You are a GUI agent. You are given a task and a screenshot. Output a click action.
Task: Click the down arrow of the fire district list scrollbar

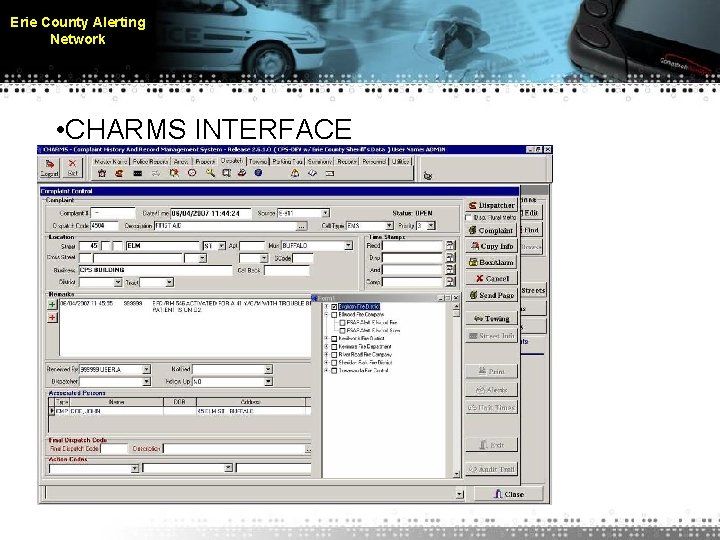(456, 474)
